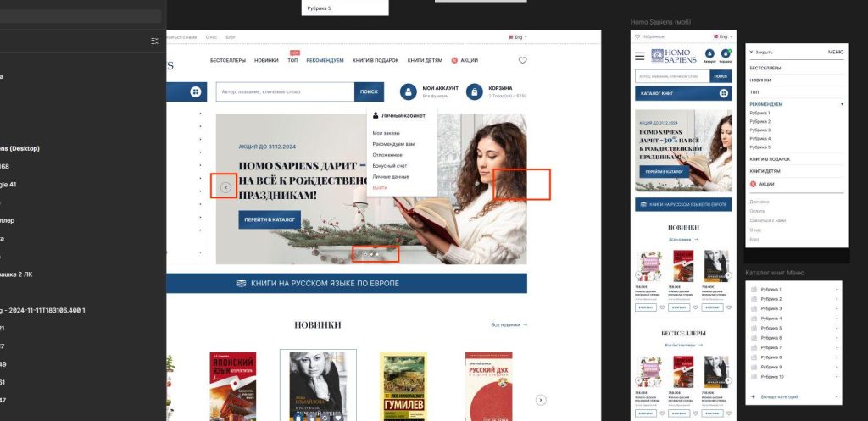The height and width of the screenshot is (421, 868).
Task: Click the right carousel arrow in mobile БЕСТСЕЛЛЕРЫ row
Action: point(728,380)
